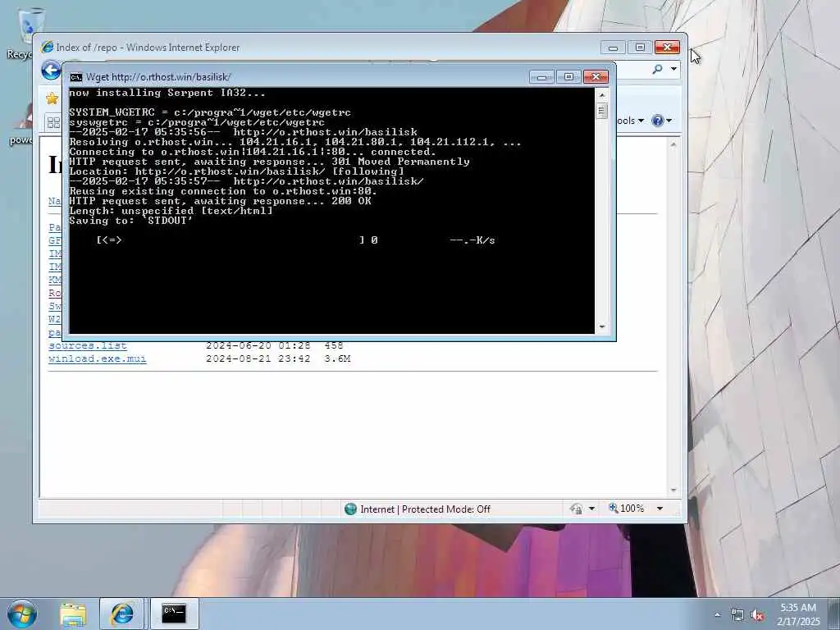The height and width of the screenshot is (630, 840).
Task: Open the Favorites star in Internet Explorer
Action: coord(52,98)
